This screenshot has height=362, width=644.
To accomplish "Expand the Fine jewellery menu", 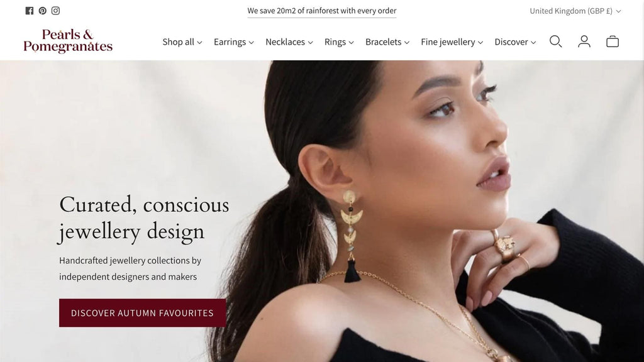I will coord(452,42).
